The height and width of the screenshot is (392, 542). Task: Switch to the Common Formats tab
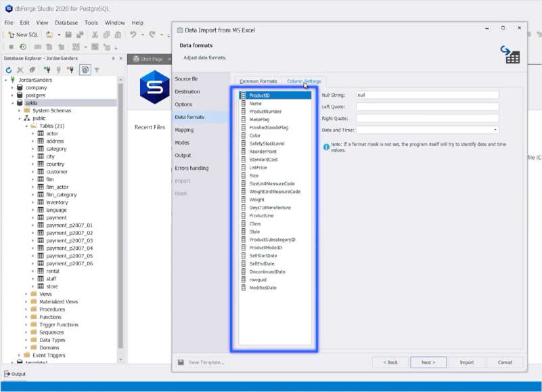pos(258,81)
